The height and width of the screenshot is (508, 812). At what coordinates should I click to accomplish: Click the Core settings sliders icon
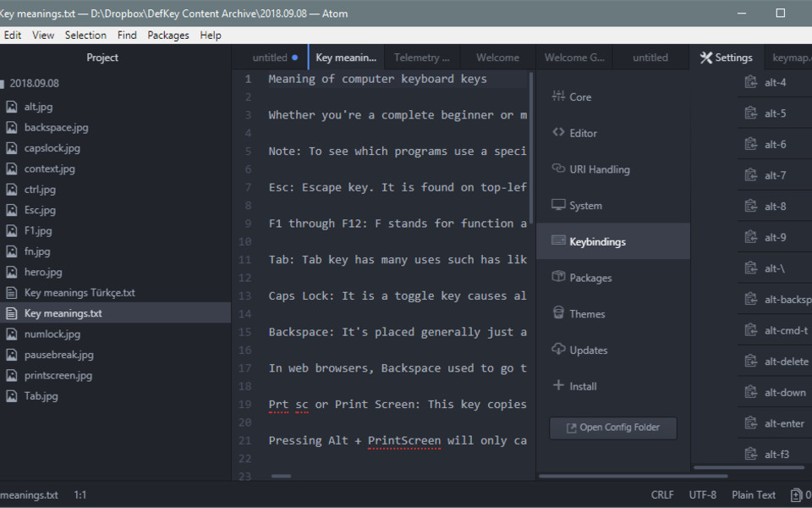tap(558, 97)
